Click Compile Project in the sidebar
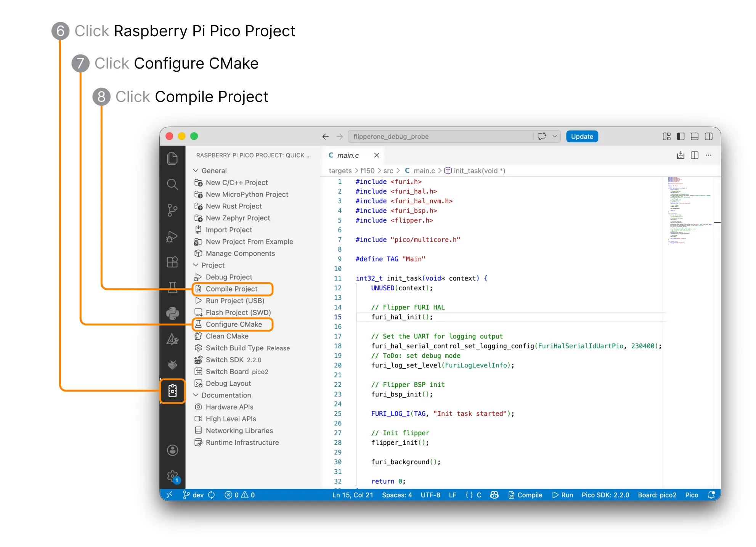 click(233, 289)
